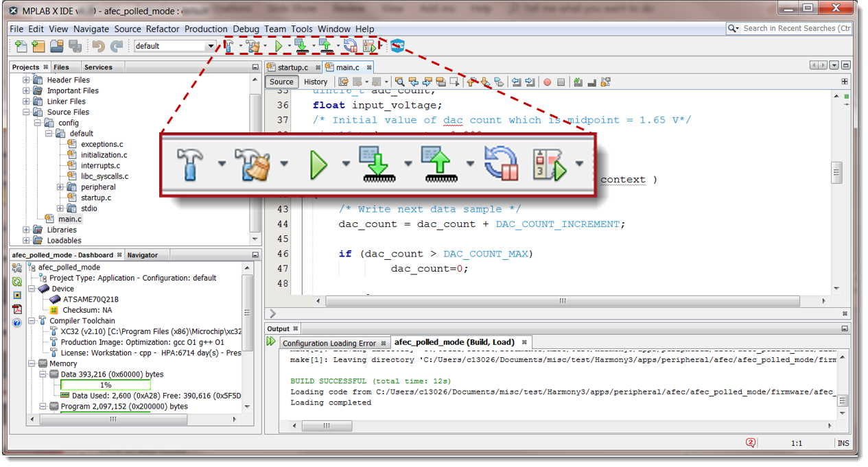Open project properties wrench icon in Dashboard
Screen dimensions: 868x467
point(16,267)
